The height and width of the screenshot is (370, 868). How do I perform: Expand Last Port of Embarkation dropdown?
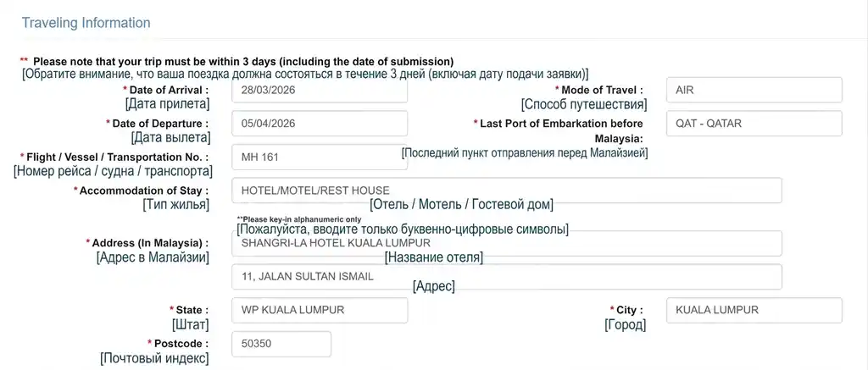click(754, 123)
